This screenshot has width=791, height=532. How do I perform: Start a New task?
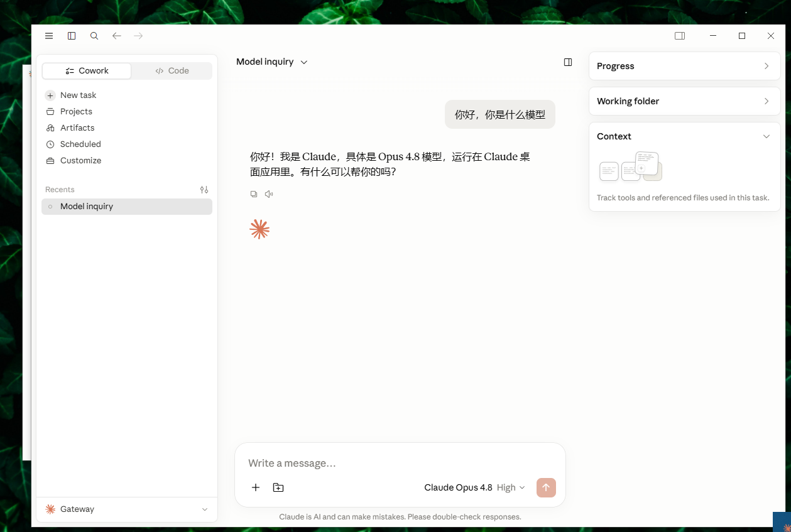pyautogui.click(x=127, y=95)
